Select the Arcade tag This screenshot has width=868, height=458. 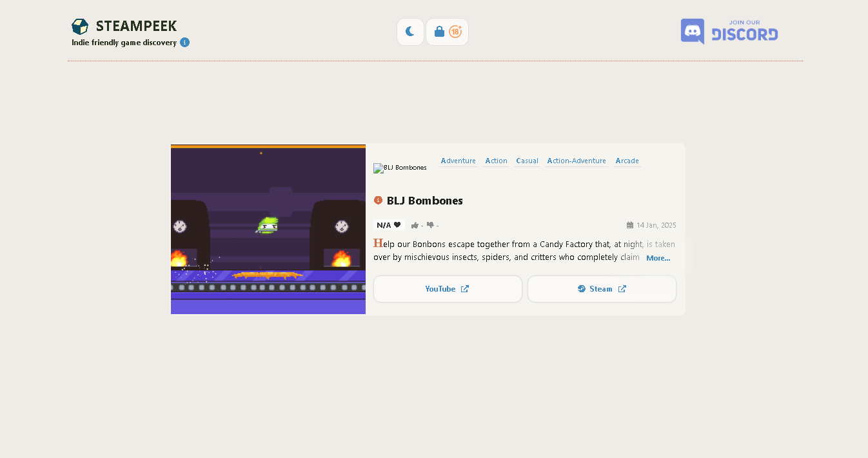[x=627, y=161]
